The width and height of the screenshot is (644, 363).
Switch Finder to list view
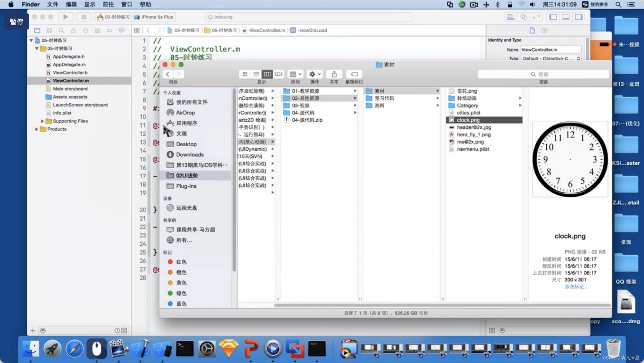[x=256, y=74]
